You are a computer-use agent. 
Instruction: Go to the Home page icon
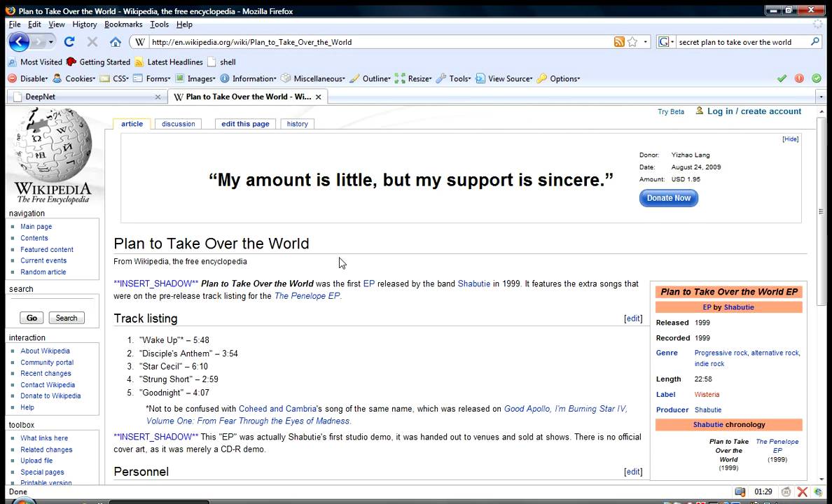pyautogui.click(x=115, y=42)
